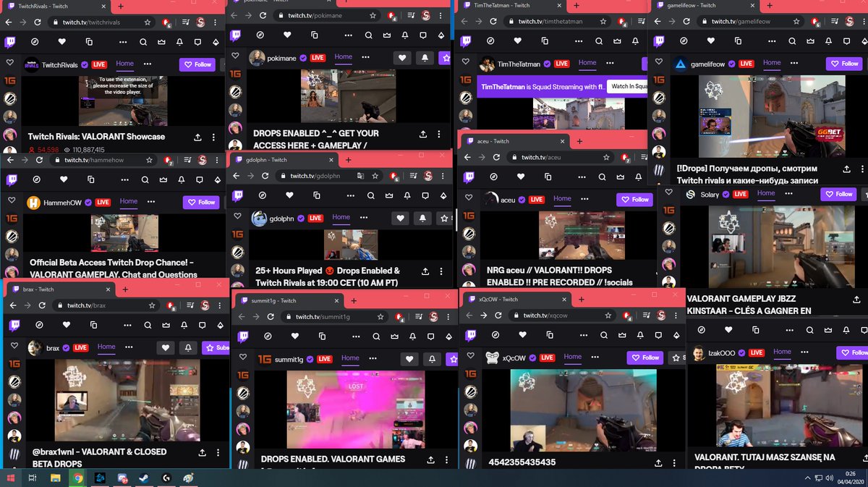The width and height of the screenshot is (868, 487).
Task: Click the aceu Home tab
Action: [x=562, y=199]
